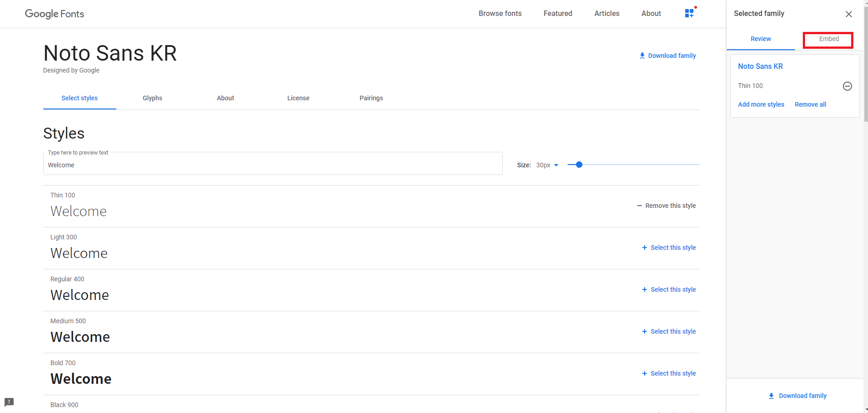868x413 pixels.
Task: Switch to the Glyphs tab
Action: coord(152,98)
